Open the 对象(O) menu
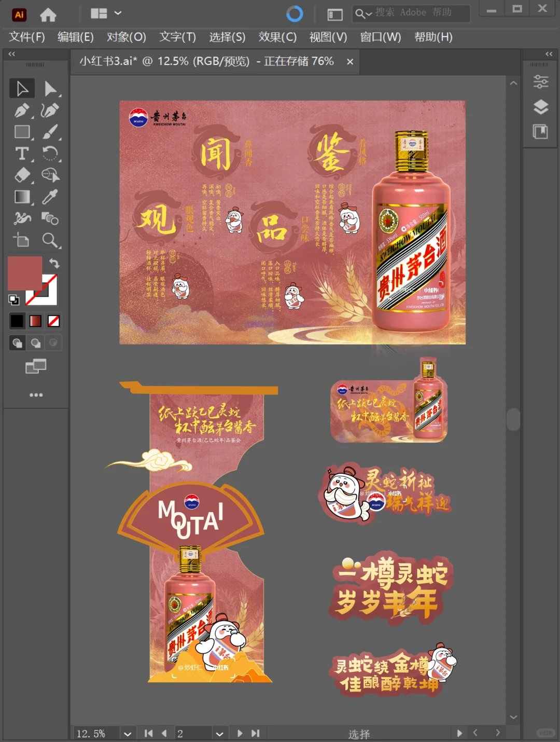This screenshot has height=742, width=560. click(x=127, y=37)
